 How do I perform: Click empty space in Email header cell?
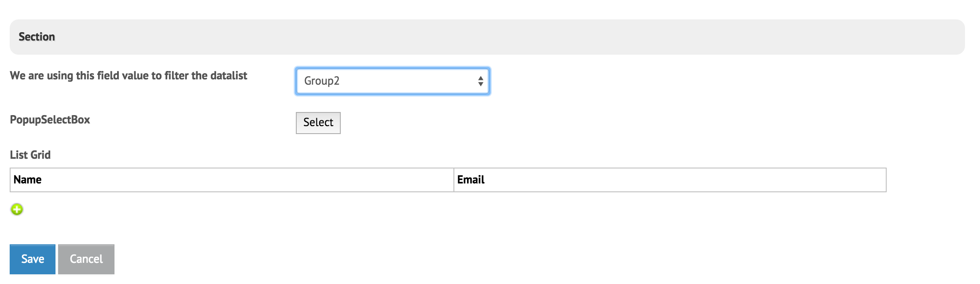(682, 180)
